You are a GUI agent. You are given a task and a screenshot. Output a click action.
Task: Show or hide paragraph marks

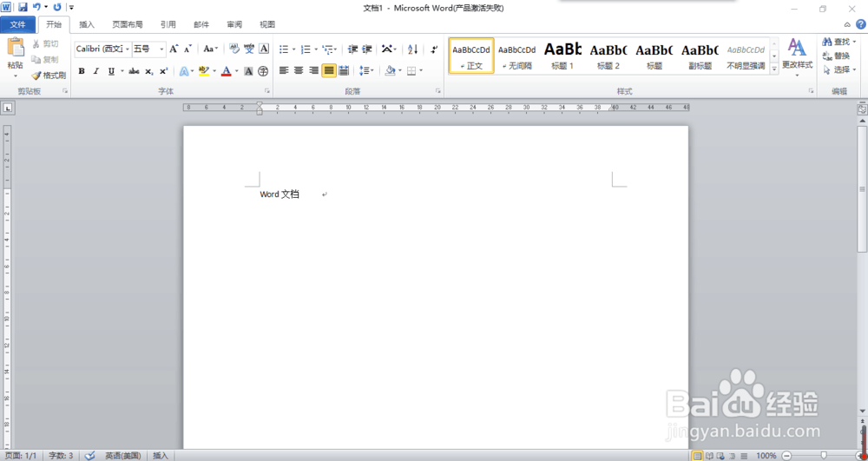[434, 49]
